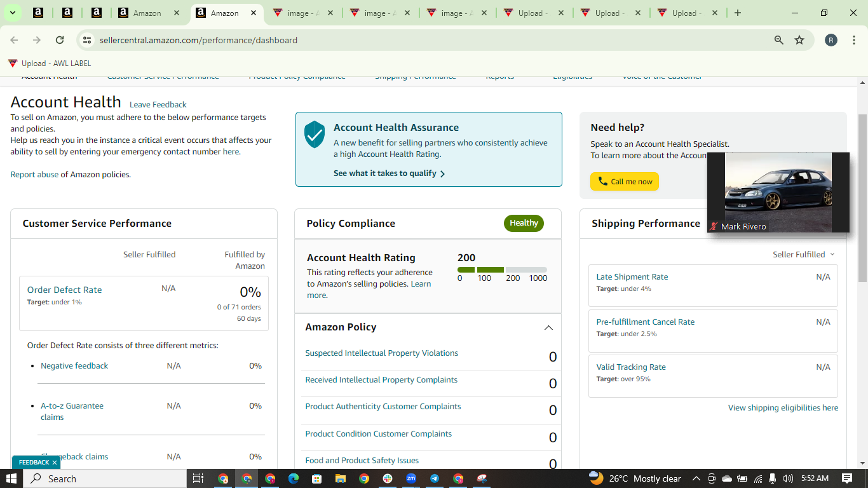868x488 pixels.
Task: Click Mark Rivero's muted microphone icon
Action: 714,226
